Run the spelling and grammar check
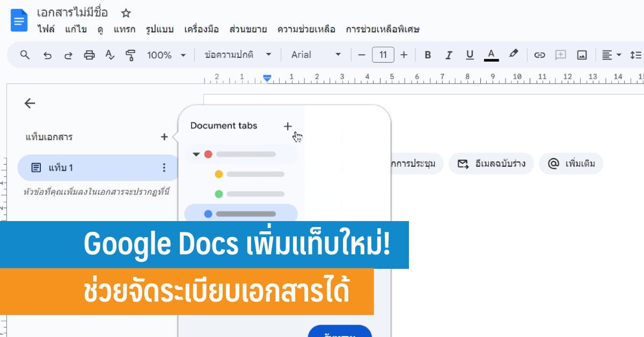Image resolution: width=644 pixels, height=337 pixels. pyautogui.click(x=109, y=55)
